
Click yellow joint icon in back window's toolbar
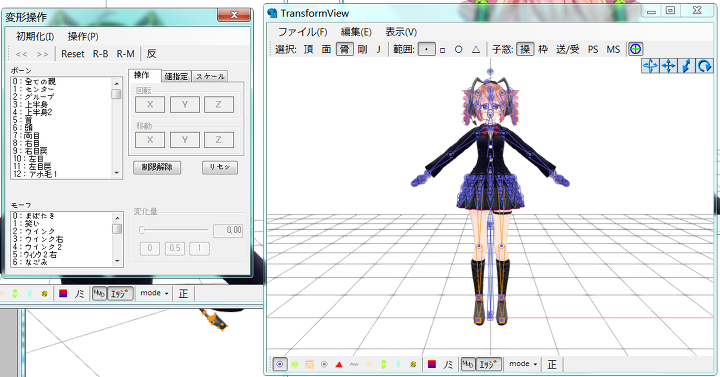(x=44, y=293)
